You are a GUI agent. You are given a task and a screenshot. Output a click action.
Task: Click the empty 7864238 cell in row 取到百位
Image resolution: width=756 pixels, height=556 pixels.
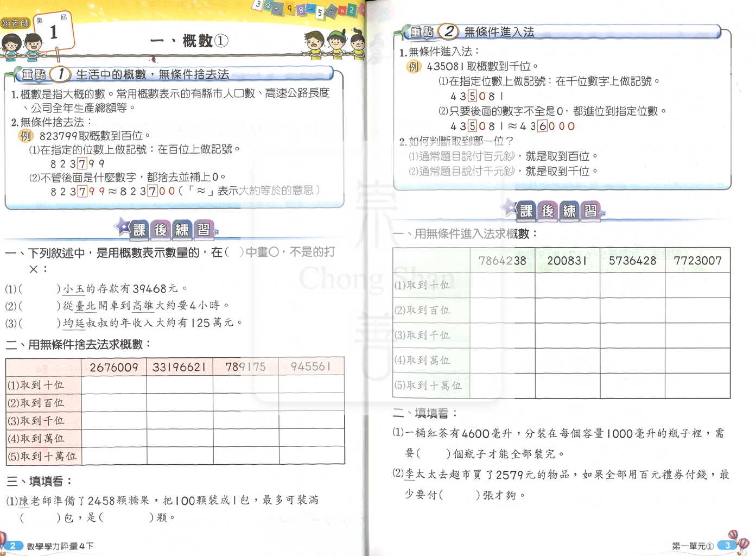(502, 311)
